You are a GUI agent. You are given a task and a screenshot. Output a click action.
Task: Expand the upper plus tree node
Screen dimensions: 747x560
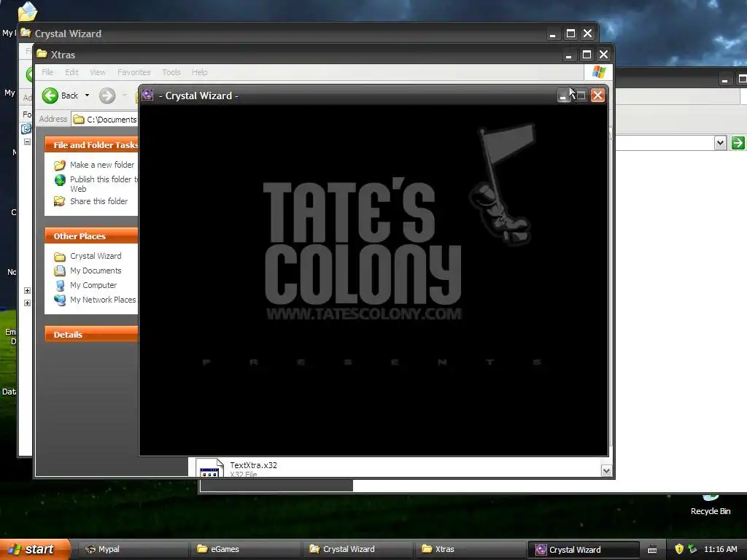pyautogui.click(x=27, y=290)
